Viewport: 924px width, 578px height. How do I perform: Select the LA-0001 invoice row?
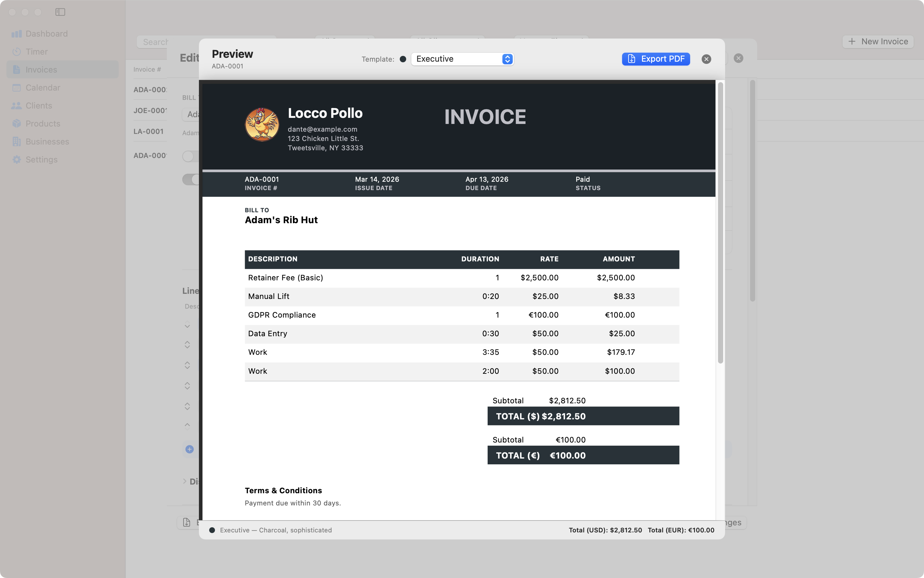[149, 132]
